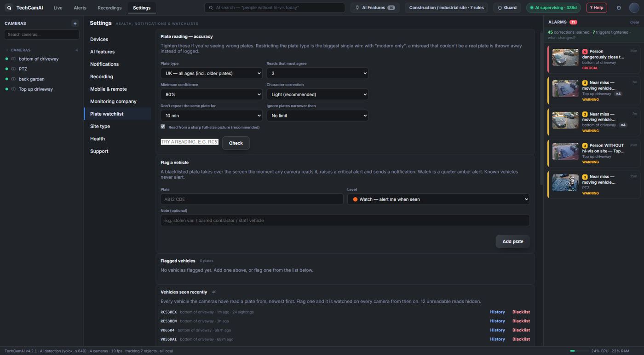Open the Person dangerously close alarm thumbnail
Viewport: 644px width, 355px height.
(x=565, y=58)
